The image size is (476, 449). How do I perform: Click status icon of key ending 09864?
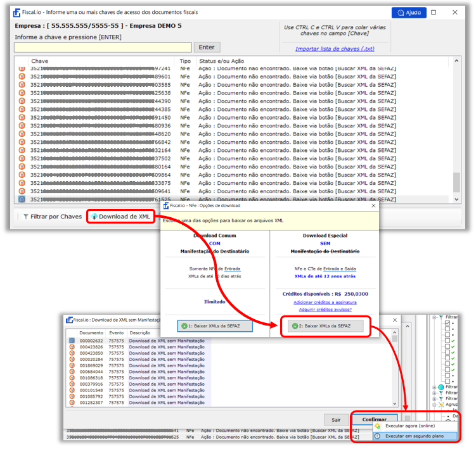click(x=22, y=175)
